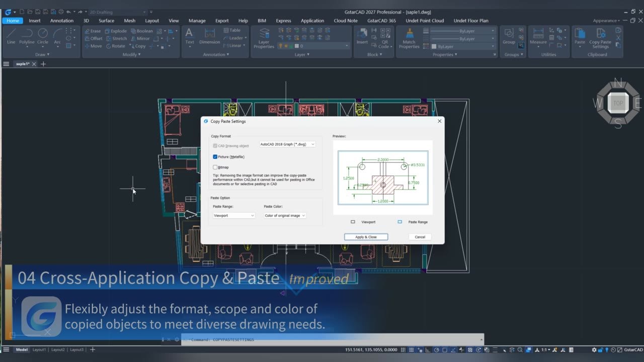This screenshot has height=362, width=644.
Task: Open the Express ribbon tab
Action: pos(283,21)
